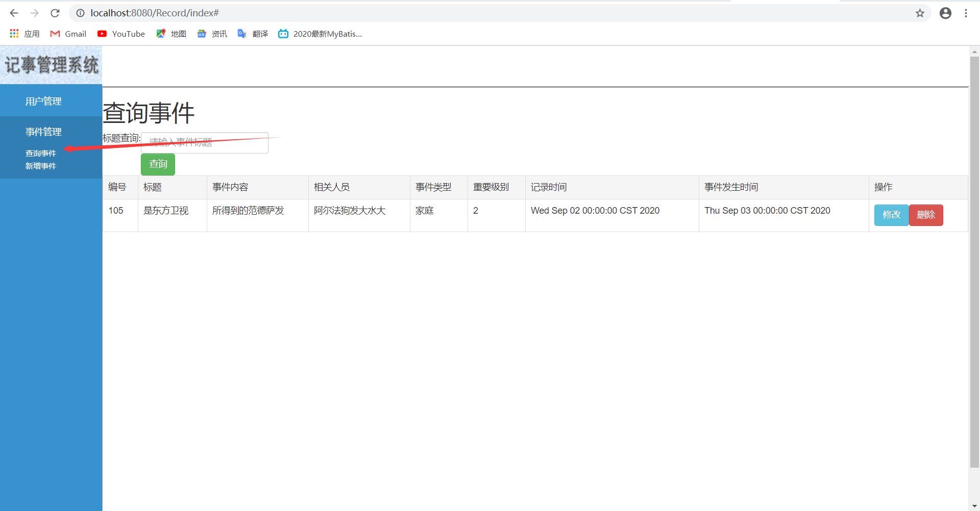980x511 pixels.
Task: Click the green 查询 search button
Action: click(158, 164)
